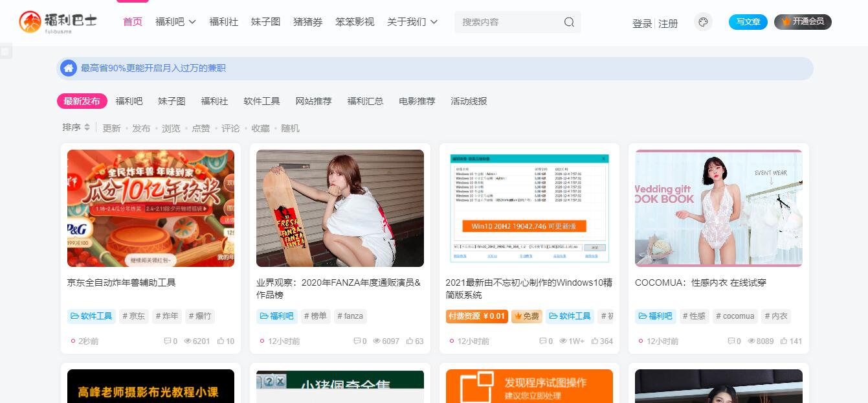Click comment count icon on 京东全自动炸年兽辅助工具 card
This screenshot has width=868, height=403.
[167, 341]
